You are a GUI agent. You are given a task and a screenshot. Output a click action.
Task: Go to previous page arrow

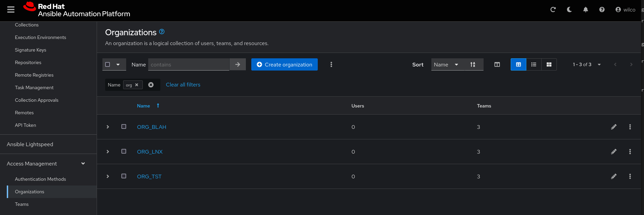[615, 64]
